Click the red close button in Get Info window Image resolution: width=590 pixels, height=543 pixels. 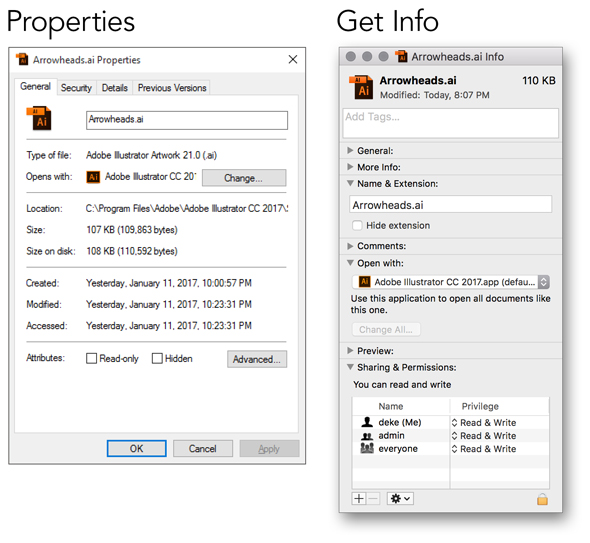(351, 56)
